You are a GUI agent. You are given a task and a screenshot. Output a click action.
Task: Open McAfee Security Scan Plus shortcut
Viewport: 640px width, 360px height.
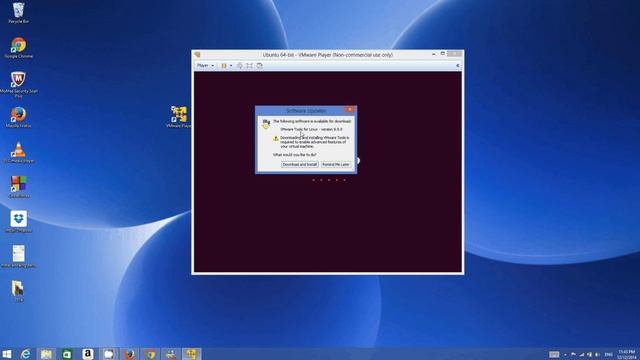(x=18, y=84)
